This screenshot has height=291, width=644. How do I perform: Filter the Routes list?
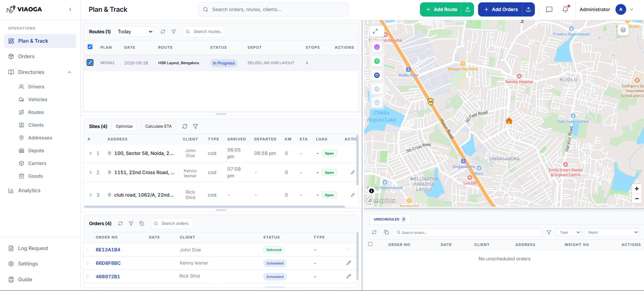click(x=174, y=32)
